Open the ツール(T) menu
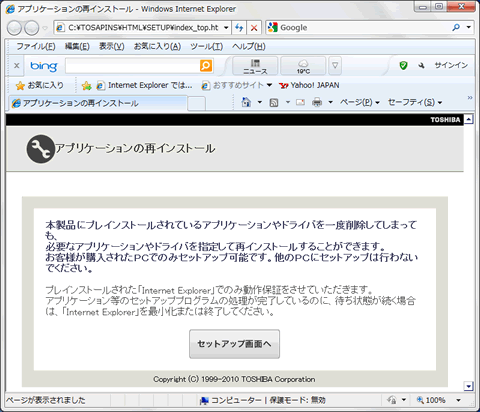Viewport: 480px width, 412px height. (206, 46)
